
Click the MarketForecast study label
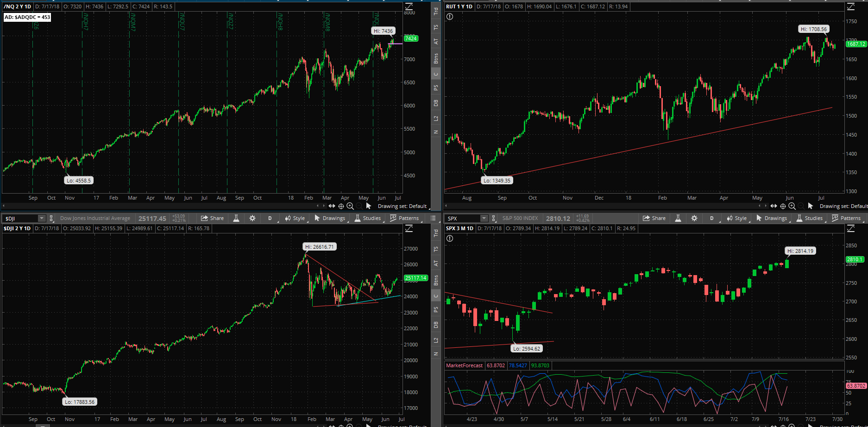tap(464, 365)
